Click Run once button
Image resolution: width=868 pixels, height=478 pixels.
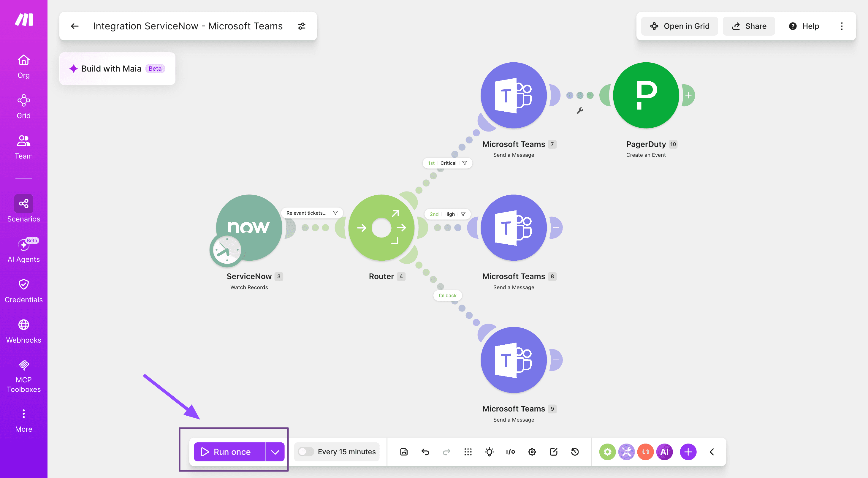pos(229,452)
